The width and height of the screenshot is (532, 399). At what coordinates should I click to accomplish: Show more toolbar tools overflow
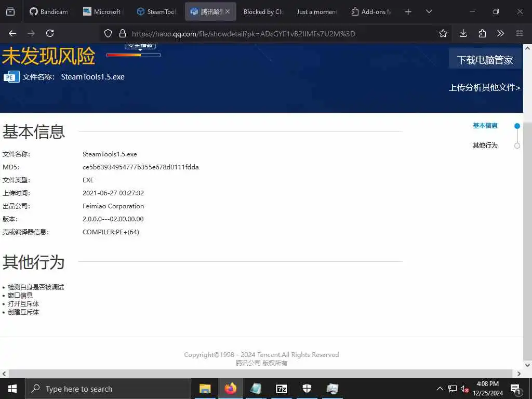(x=500, y=33)
